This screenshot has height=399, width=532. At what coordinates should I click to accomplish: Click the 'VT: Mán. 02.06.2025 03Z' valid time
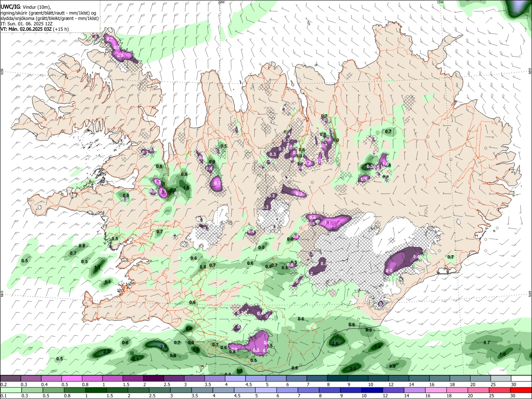26,29
